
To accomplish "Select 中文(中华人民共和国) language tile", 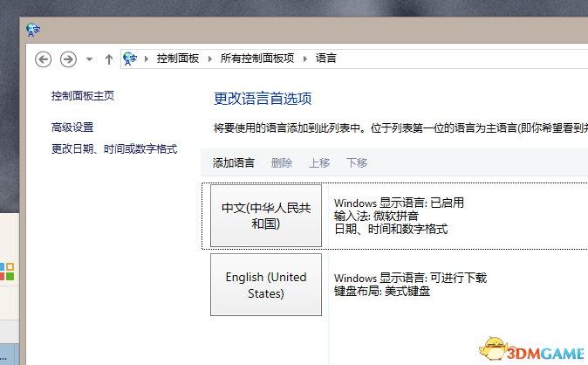I will (266, 216).
